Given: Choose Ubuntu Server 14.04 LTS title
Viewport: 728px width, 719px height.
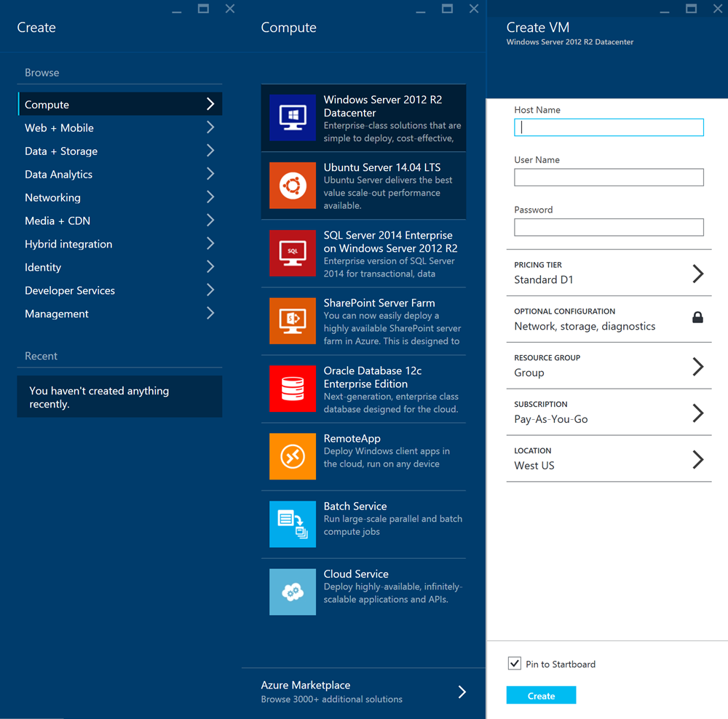Looking at the screenshot, I should pos(382,167).
